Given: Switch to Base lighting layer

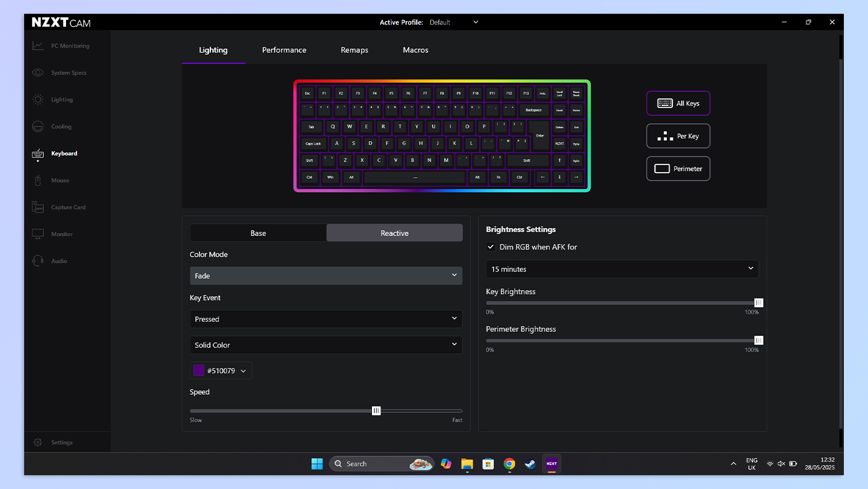Looking at the screenshot, I should pyautogui.click(x=258, y=233).
